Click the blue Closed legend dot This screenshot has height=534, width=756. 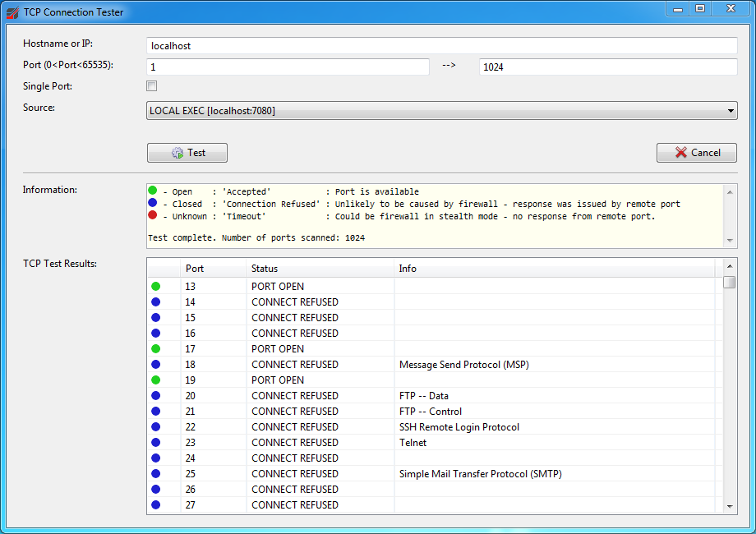153,204
